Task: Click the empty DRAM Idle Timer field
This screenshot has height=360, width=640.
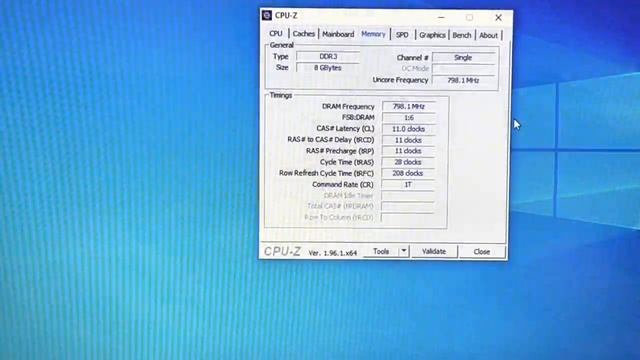Action: [x=408, y=196]
